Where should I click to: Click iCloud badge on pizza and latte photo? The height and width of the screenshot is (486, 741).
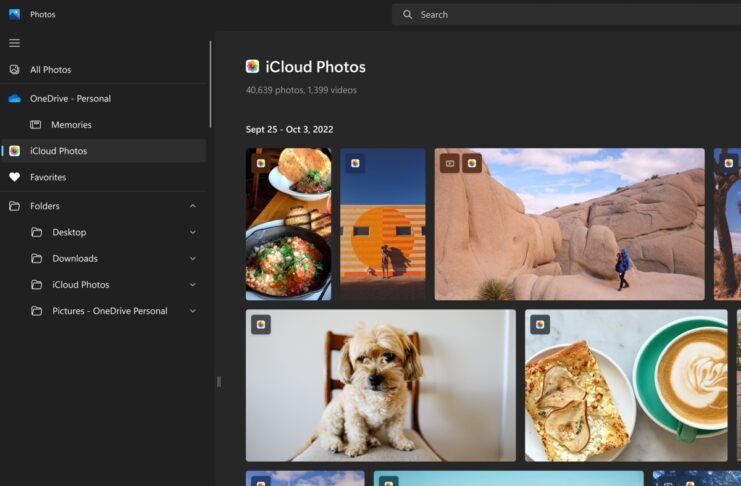point(540,325)
